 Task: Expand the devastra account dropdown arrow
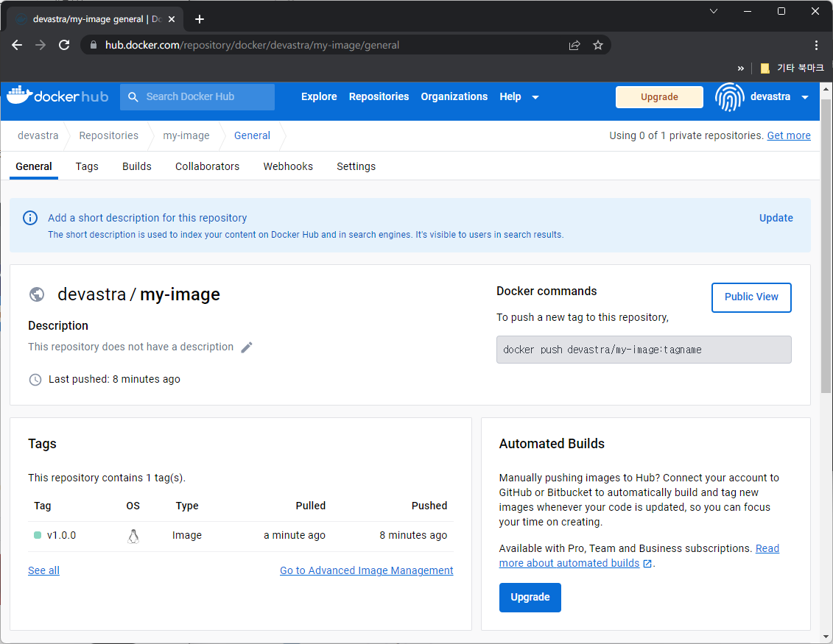point(805,97)
